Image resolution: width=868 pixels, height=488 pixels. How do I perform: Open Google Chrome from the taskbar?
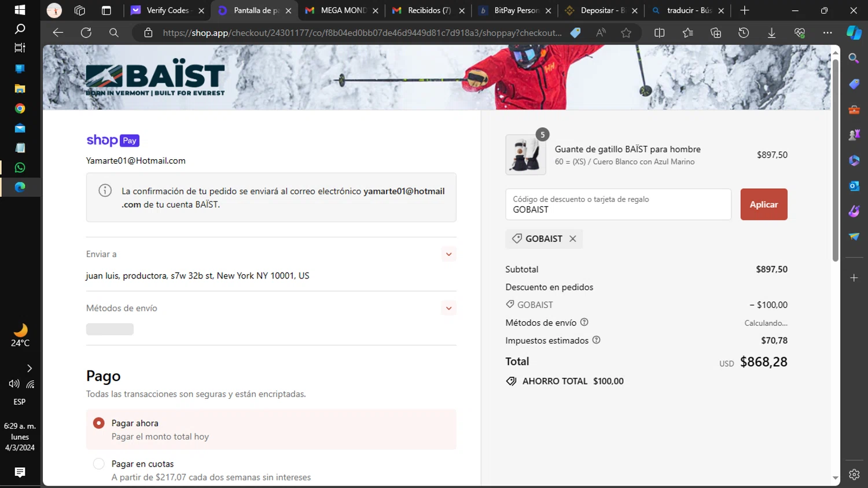point(20,108)
